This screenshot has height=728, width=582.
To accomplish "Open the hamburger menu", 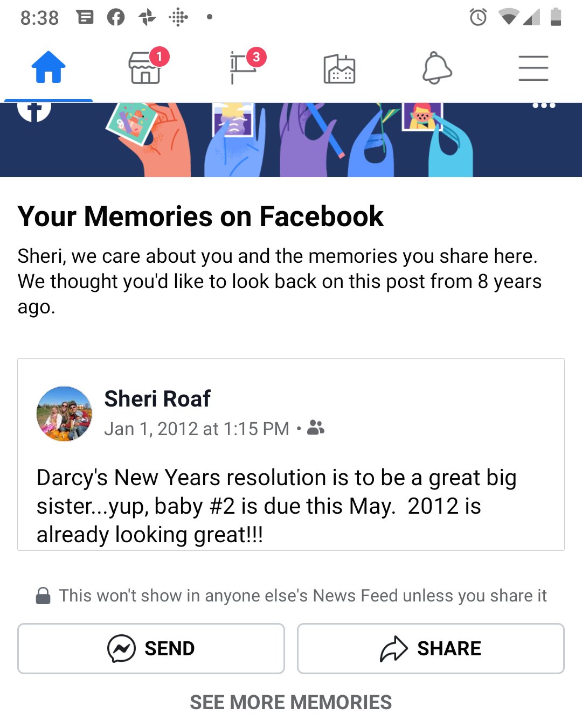I will tap(533, 68).
